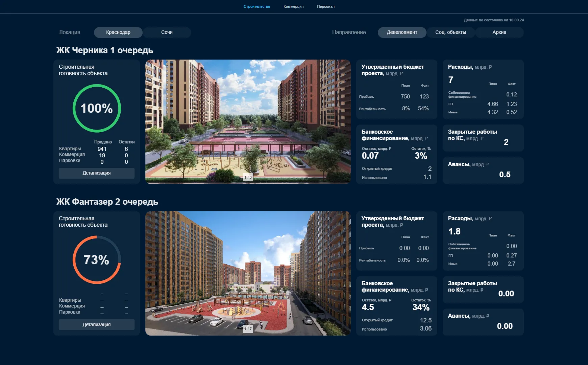Switch to the Коммерция tab
The image size is (588, 365).
(293, 6)
